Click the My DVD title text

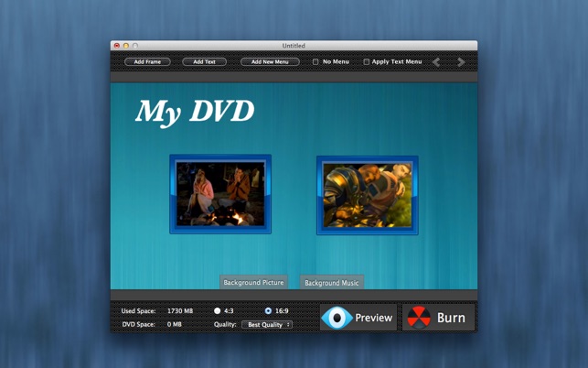(194, 112)
